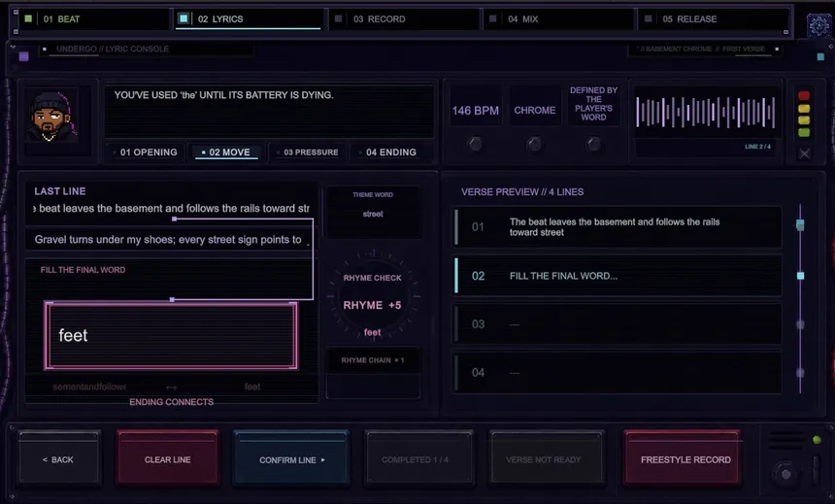Click the THEME WORD street box
835x504 pixels.
click(x=373, y=211)
